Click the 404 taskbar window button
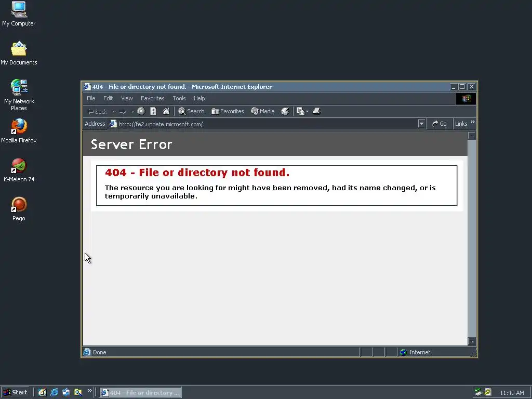The width and height of the screenshot is (532, 399). (x=140, y=393)
